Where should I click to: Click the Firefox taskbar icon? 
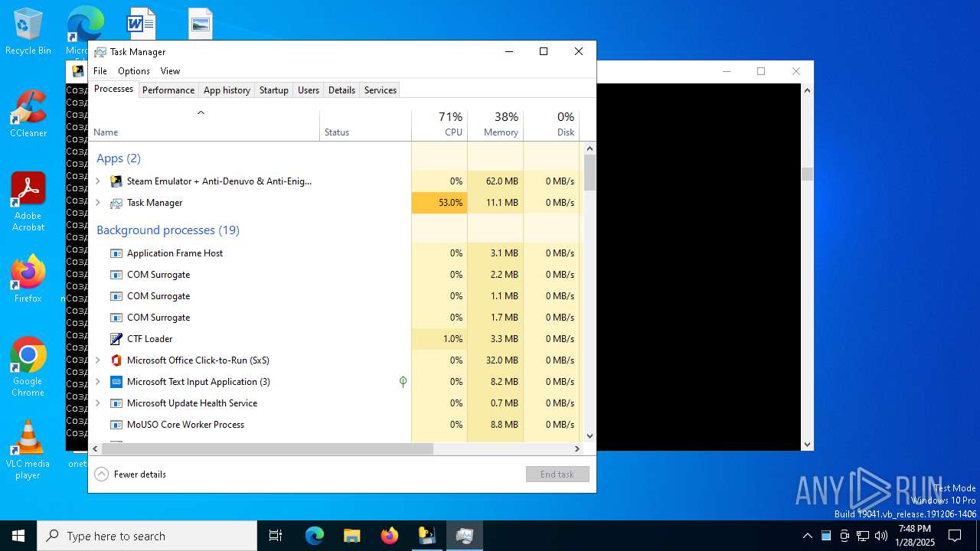click(389, 536)
